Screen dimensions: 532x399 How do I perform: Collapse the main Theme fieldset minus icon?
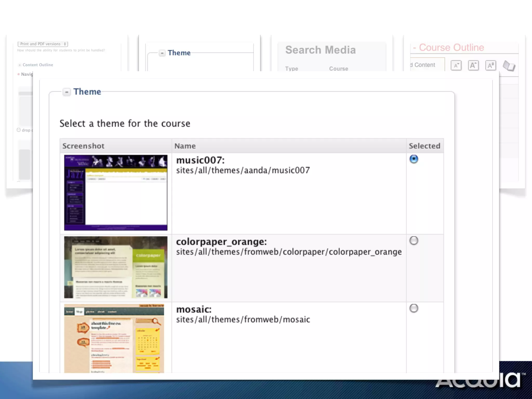click(x=66, y=92)
